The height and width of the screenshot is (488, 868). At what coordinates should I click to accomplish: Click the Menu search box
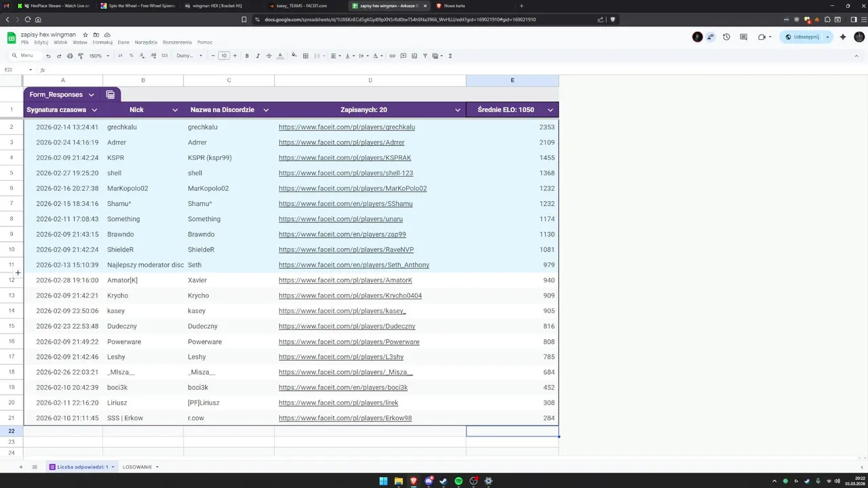coord(26,56)
